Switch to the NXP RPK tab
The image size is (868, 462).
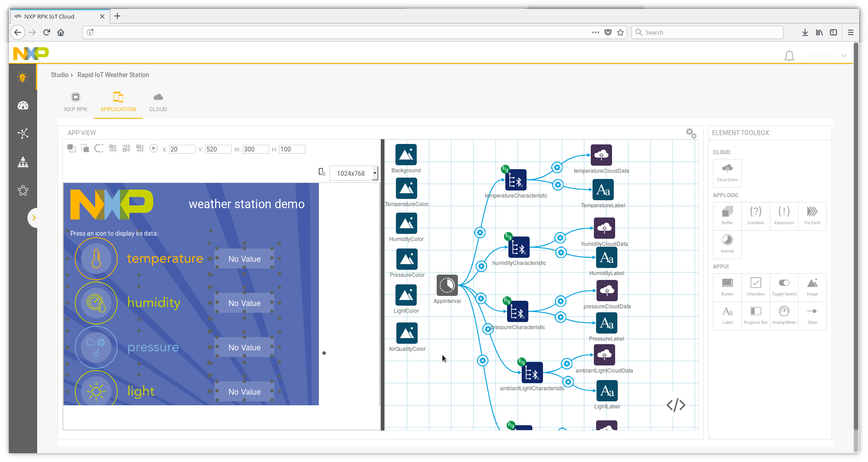click(76, 102)
